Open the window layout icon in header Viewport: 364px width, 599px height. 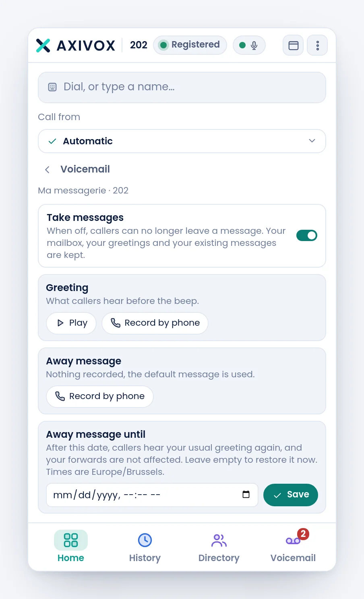[x=293, y=45]
